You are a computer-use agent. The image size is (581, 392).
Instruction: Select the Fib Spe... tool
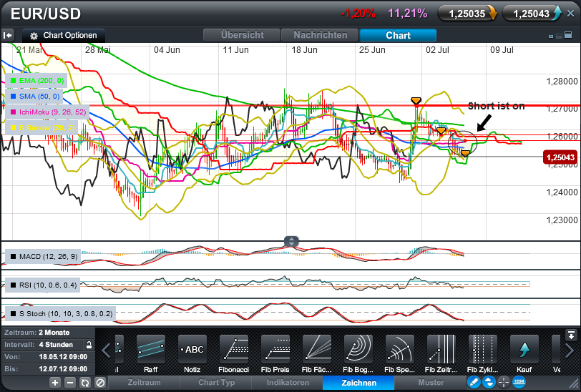pyautogui.click(x=399, y=354)
